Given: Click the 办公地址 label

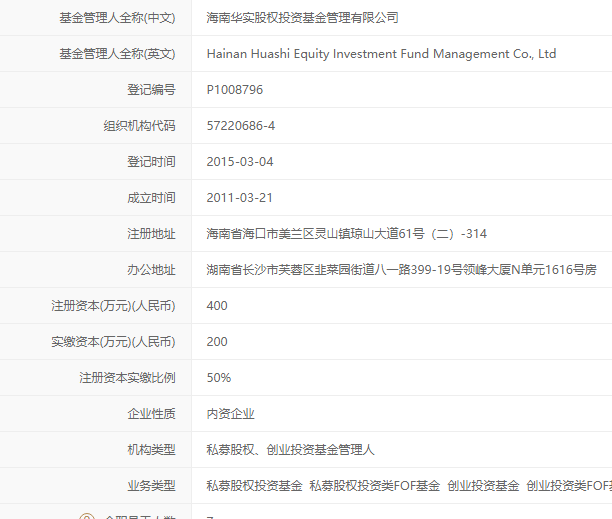Looking at the screenshot, I should [x=151, y=270].
